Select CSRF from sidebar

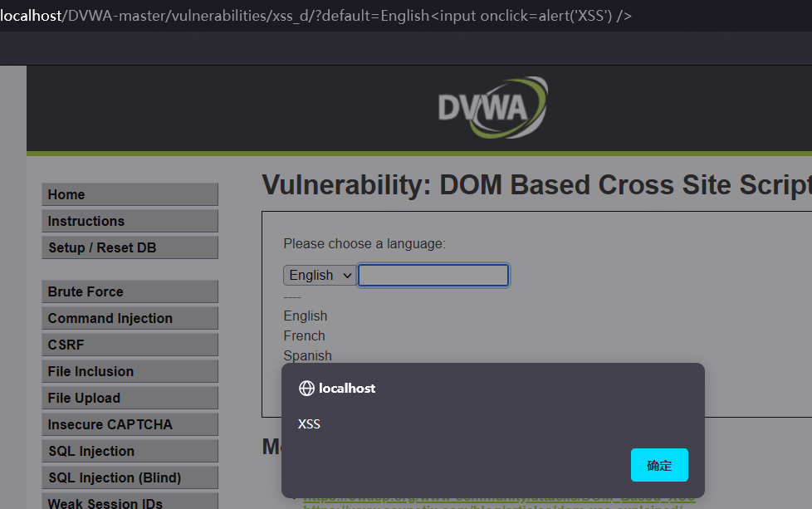pyautogui.click(x=130, y=345)
